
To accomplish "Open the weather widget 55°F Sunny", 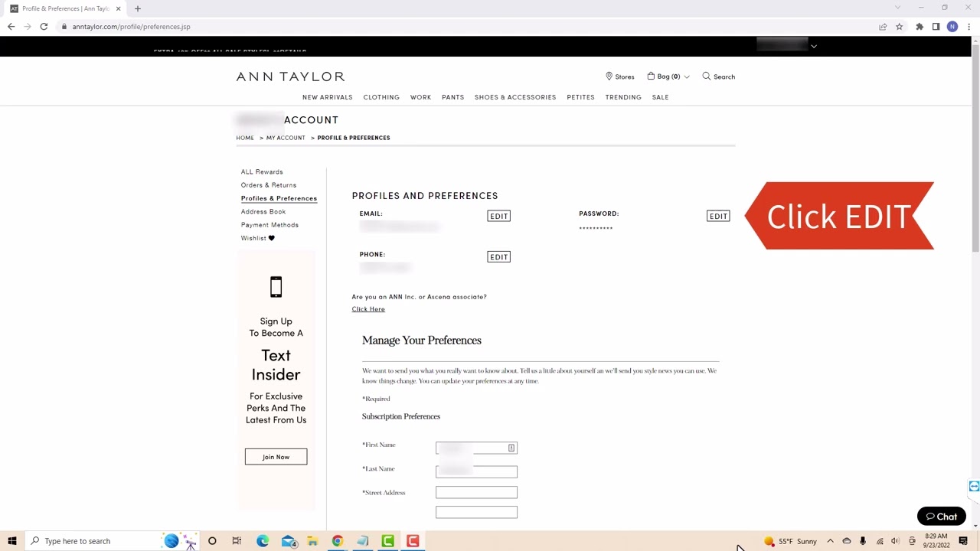I will pos(790,541).
